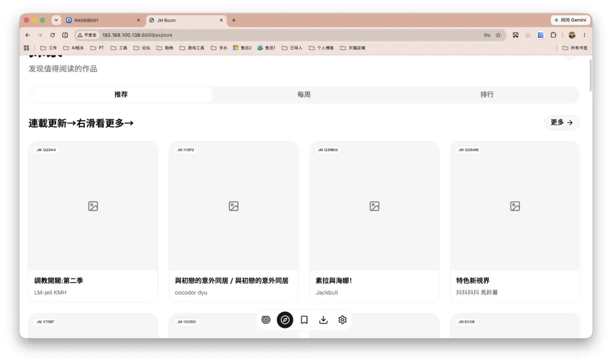Reload the page with refresh icon
The image size is (612, 364).
click(x=52, y=35)
